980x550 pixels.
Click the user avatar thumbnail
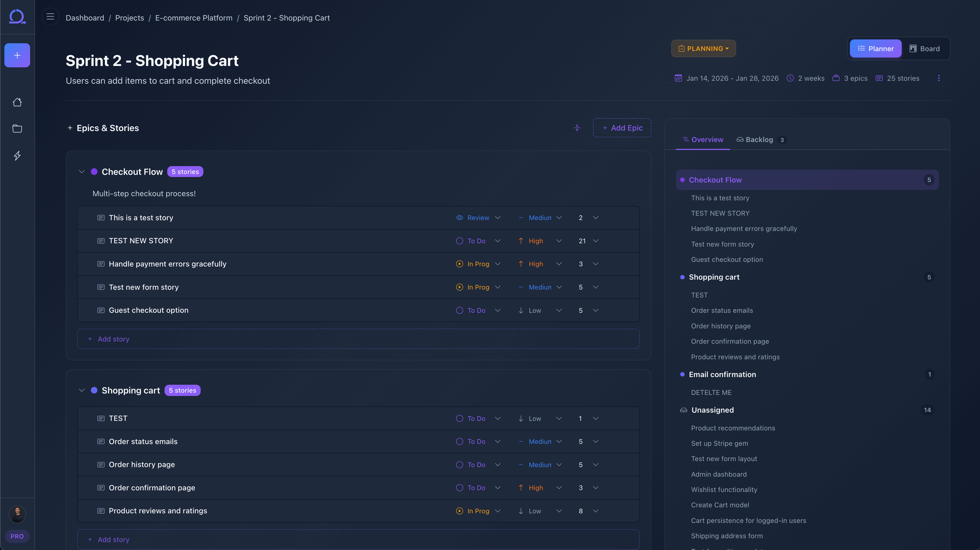[17, 514]
